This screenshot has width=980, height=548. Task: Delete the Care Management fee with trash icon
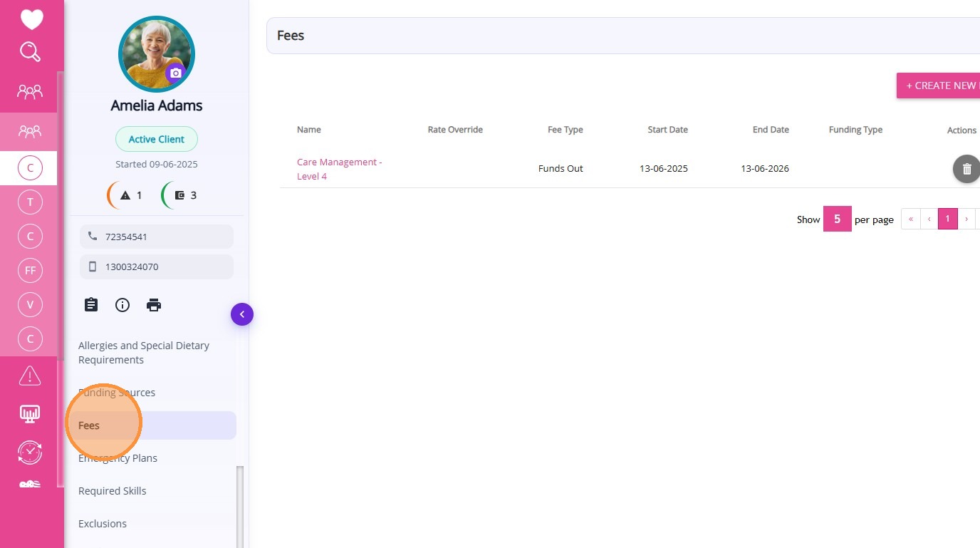point(966,169)
